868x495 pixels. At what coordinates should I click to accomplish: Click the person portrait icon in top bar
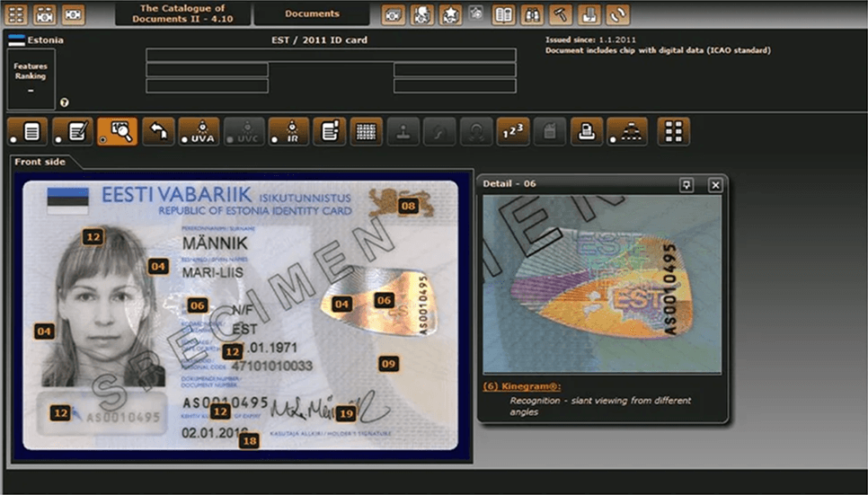point(421,15)
